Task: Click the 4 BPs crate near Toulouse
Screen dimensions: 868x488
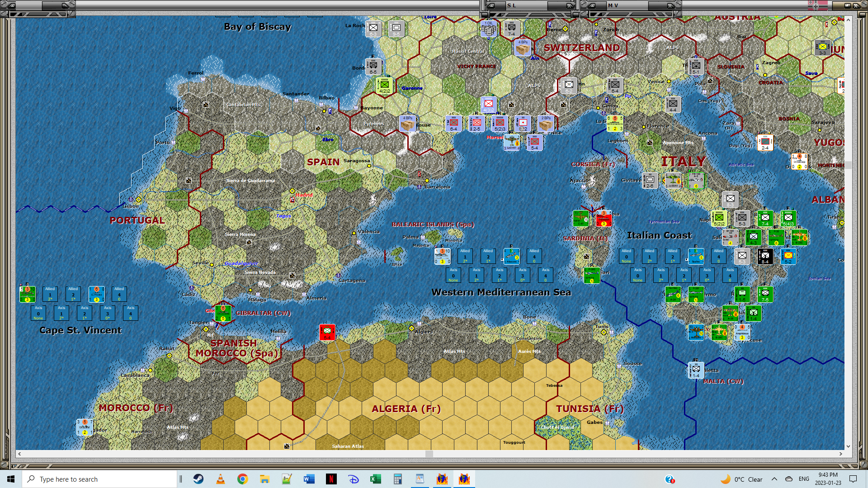Action: tap(407, 123)
